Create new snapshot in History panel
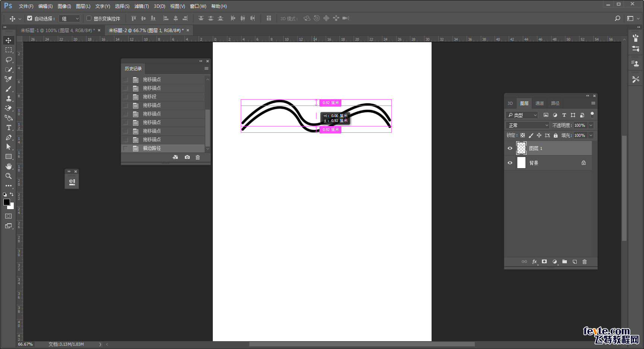Viewport: 644px width, 349px height. click(x=187, y=157)
